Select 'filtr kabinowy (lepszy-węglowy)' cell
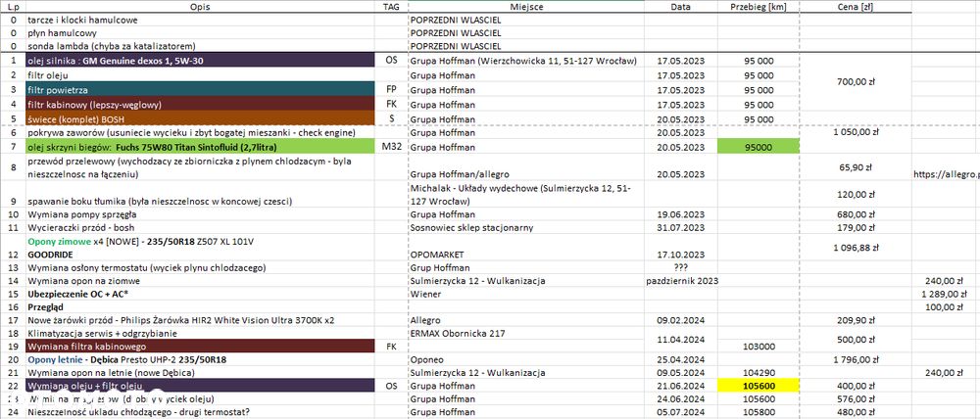The width and height of the screenshot is (980, 419). coord(200,105)
